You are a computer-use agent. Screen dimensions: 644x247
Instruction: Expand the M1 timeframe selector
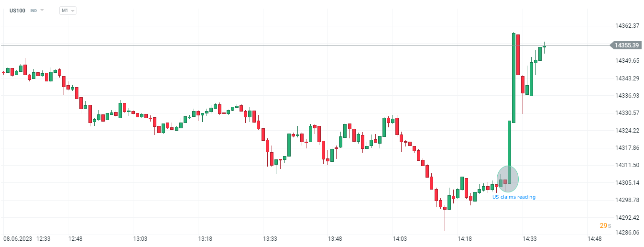coord(68,10)
